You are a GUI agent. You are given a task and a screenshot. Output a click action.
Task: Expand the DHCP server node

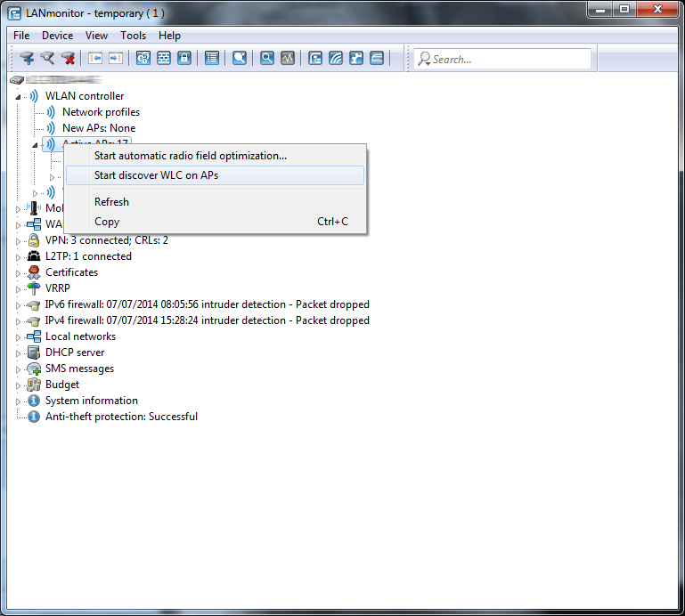[18, 353]
